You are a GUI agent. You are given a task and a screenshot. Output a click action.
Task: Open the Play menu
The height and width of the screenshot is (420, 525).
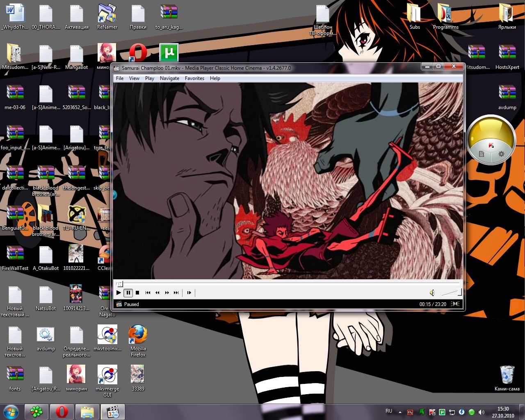coord(150,78)
